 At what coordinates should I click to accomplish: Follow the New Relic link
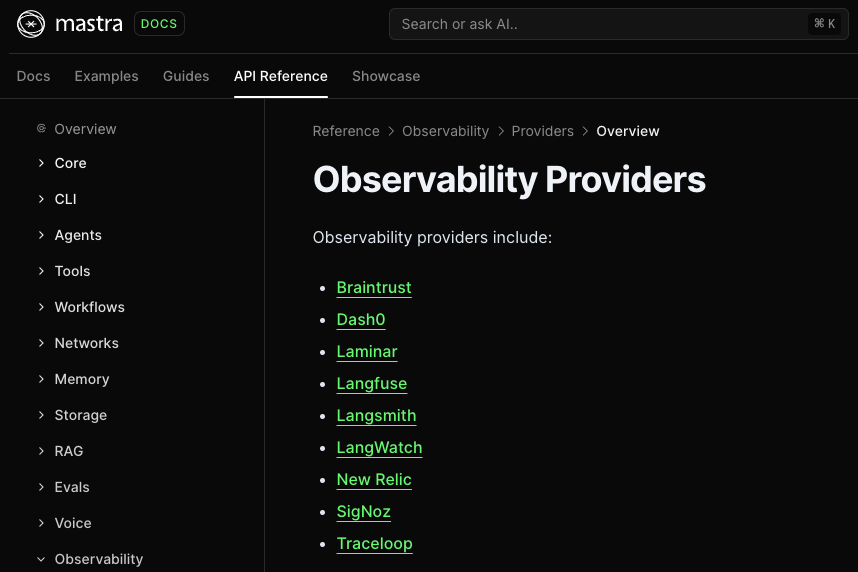[374, 479]
